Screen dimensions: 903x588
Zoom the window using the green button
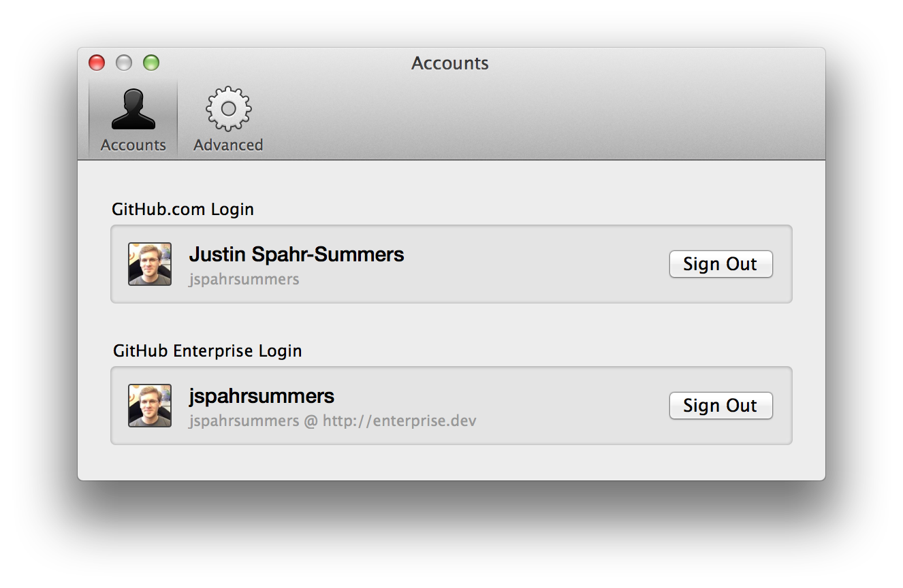pos(151,63)
